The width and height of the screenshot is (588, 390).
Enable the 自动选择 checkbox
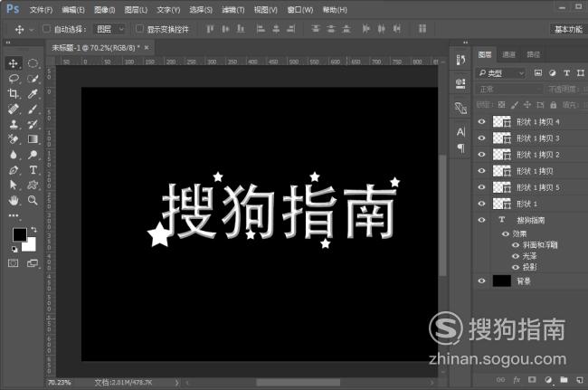46,28
